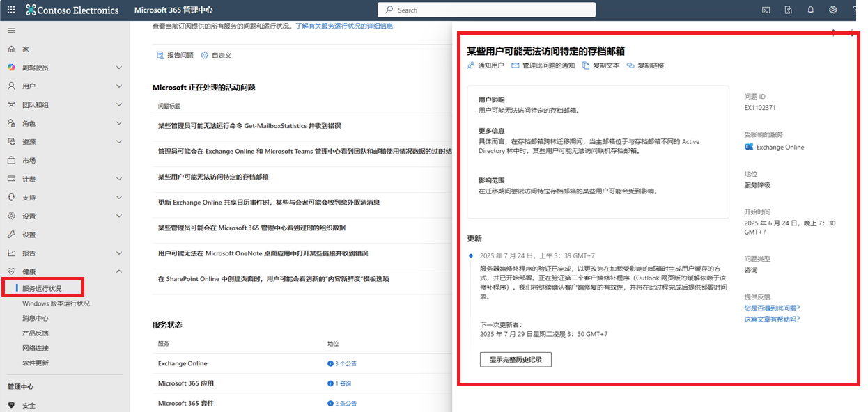The width and height of the screenshot is (868, 412).
Task: Select Microsoft 365 应用 service row
Action: click(186, 383)
